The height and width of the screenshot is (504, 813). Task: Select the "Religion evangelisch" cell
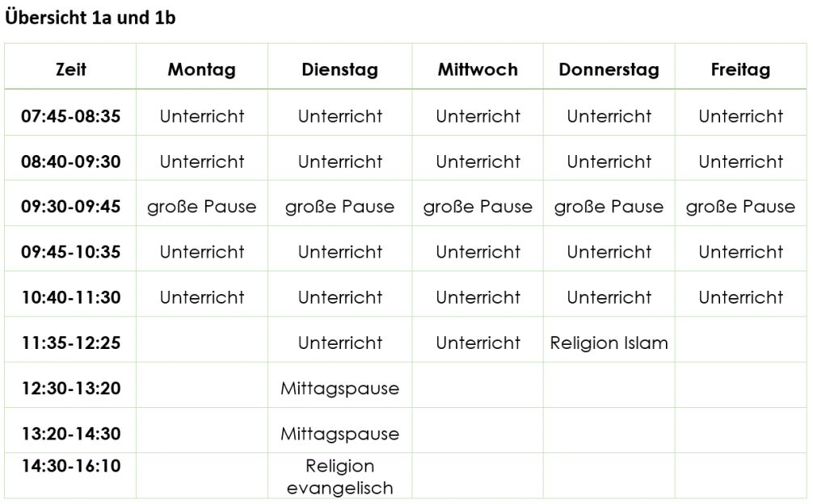[x=340, y=477]
